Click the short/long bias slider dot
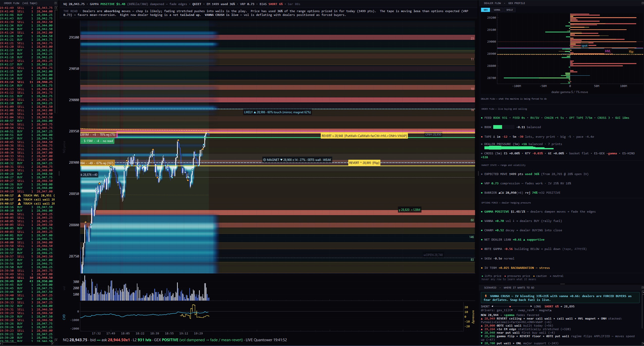Image resolution: width=644 pixels, height=346 pixels. coord(510,306)
